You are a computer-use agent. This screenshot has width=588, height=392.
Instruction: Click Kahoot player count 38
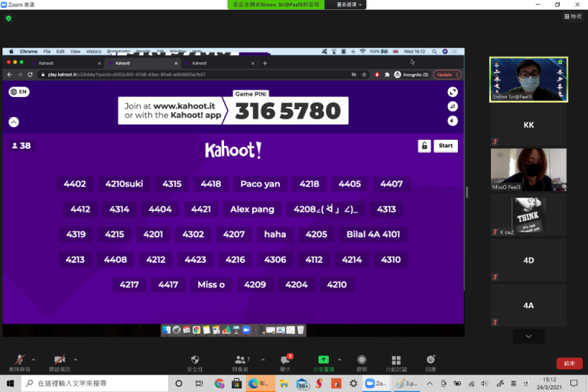(x=21, y=146)
